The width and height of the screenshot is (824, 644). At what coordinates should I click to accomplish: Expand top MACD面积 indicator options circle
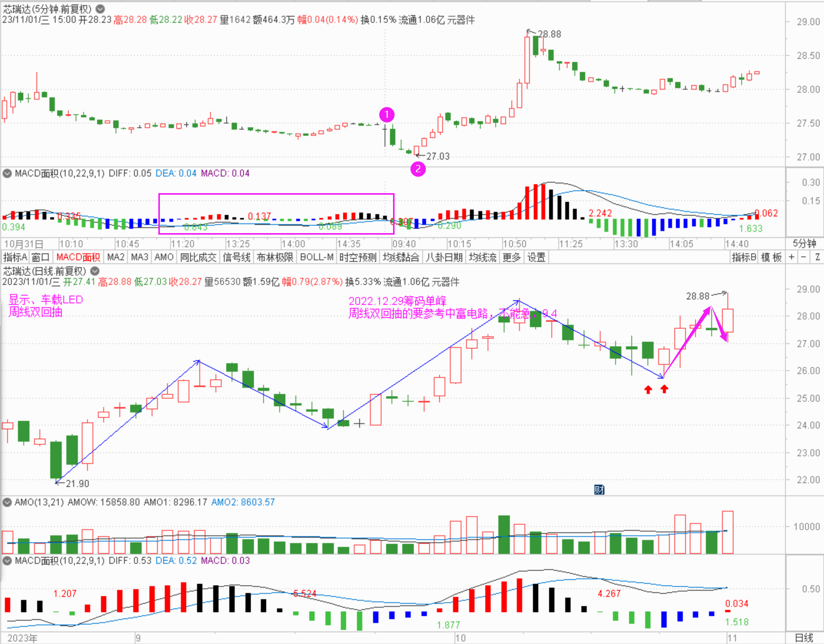(7, 173)
